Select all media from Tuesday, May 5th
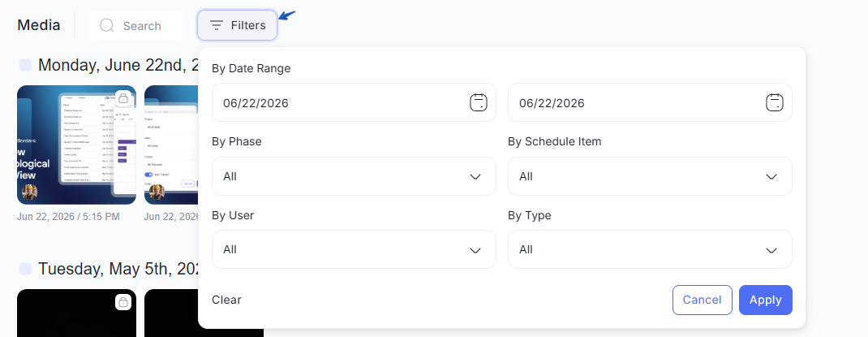The image size is (868, 337). (25, 269)
